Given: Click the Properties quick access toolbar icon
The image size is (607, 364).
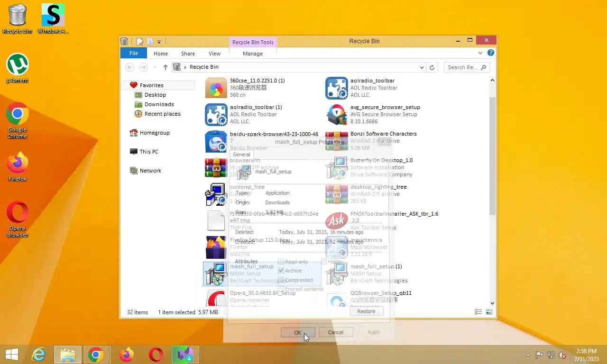Looking at the screenshot, I should pyautogui.click(x=140, y=42).
